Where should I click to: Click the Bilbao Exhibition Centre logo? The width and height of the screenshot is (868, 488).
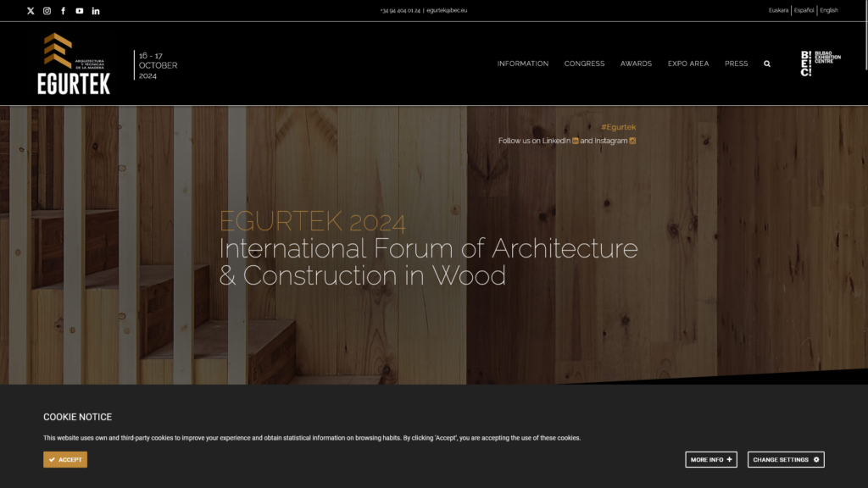tap(821, 63)
